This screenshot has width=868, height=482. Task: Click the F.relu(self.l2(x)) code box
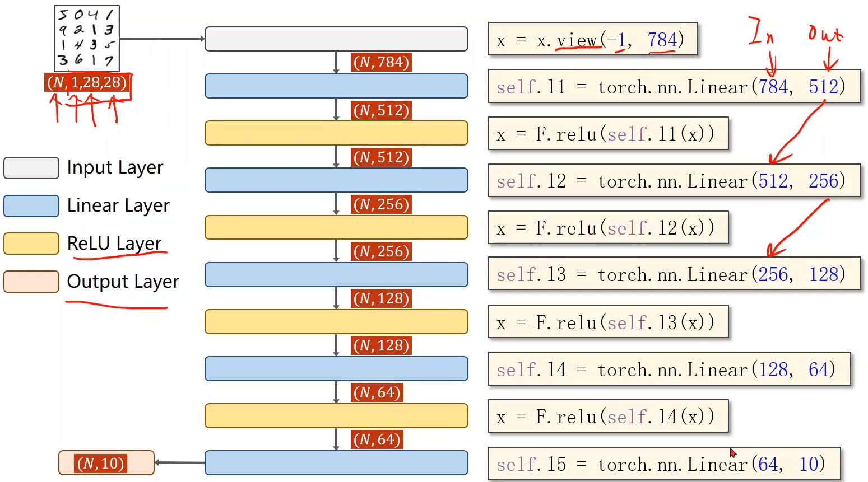pos(608,228)
